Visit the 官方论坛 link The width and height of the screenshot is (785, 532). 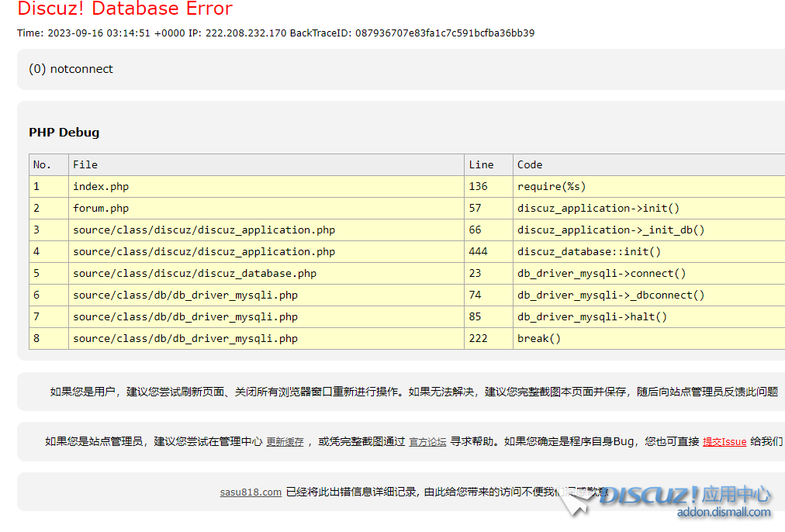427,441
